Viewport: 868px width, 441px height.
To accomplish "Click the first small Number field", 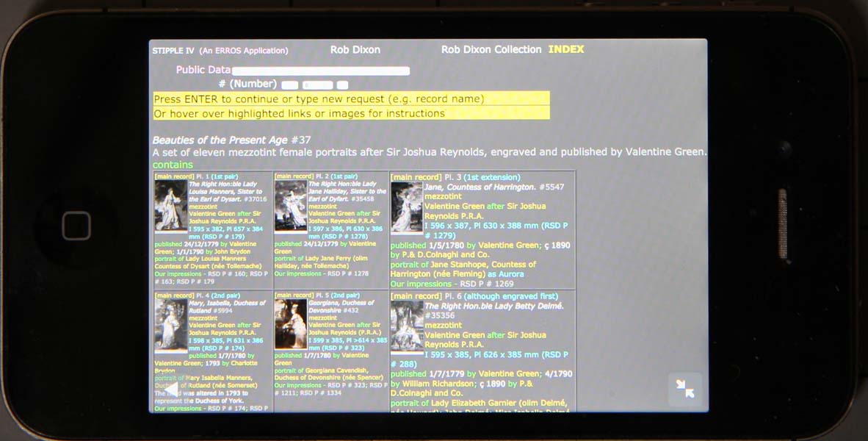I will pos(289,85).
